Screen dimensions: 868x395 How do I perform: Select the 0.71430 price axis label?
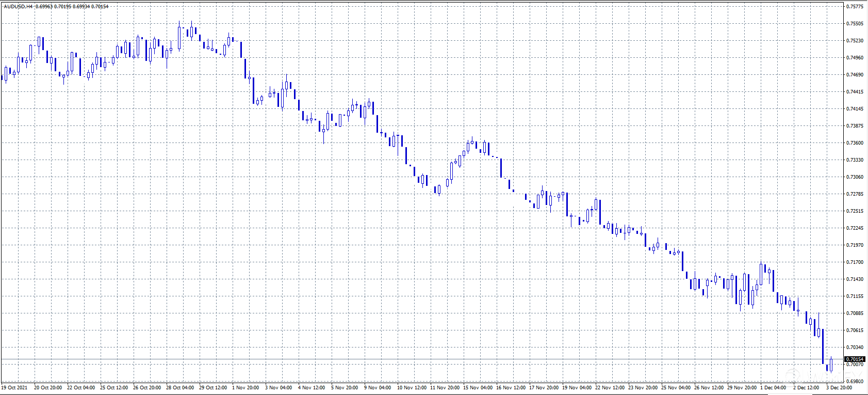point(855,279)
